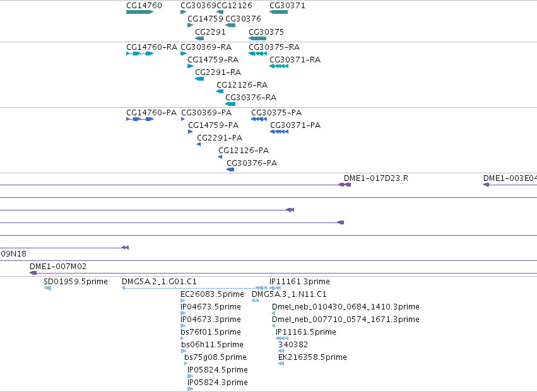The image size is (537, 392).
Task: Click the CG2291-PA protein label
Action: coord(220,138)
